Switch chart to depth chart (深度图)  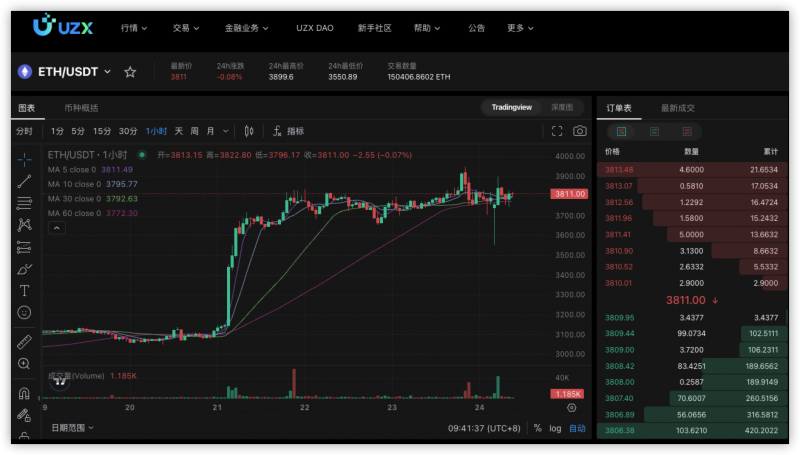coord(562,107)
